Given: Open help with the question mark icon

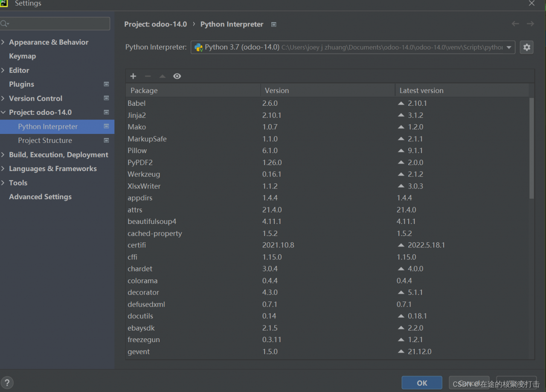Looking at the screenshot, I should point(7,383).
